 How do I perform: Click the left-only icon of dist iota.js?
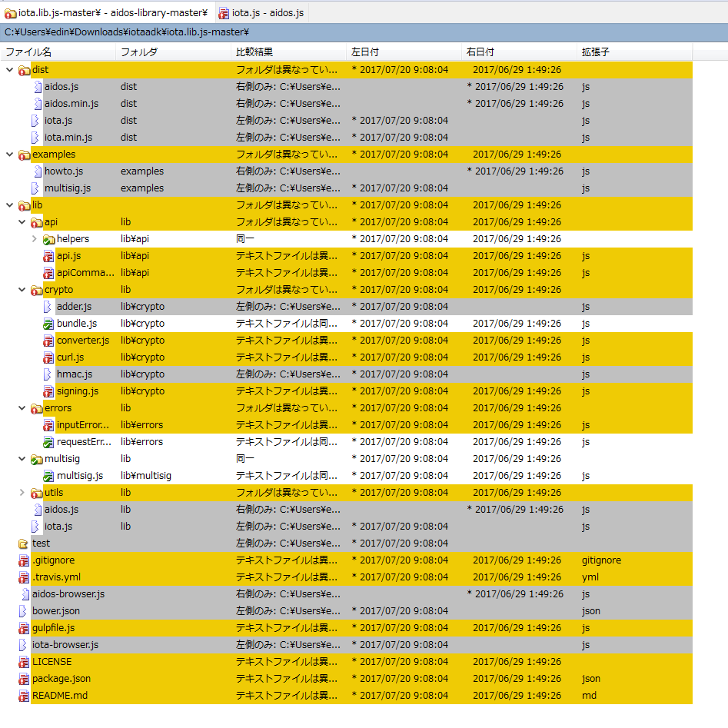(35, 121)
